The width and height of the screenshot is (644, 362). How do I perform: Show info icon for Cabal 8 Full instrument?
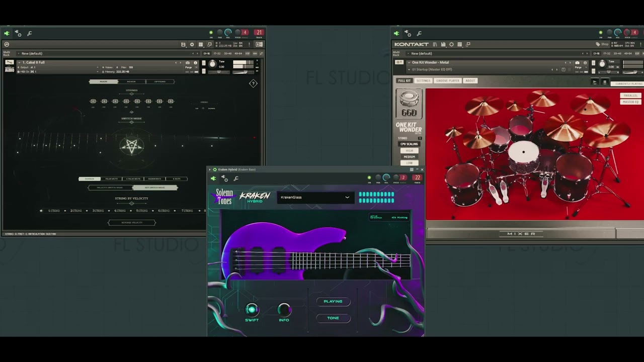(x=195, y=63)
